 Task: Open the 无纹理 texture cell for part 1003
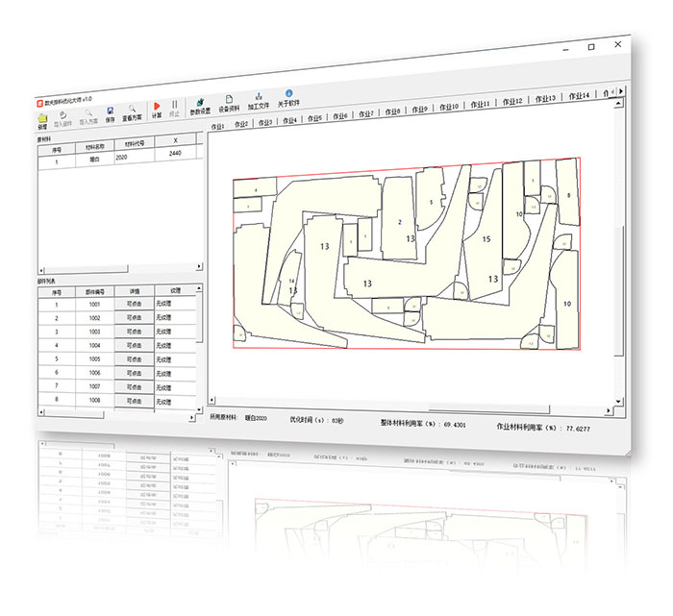168,331
